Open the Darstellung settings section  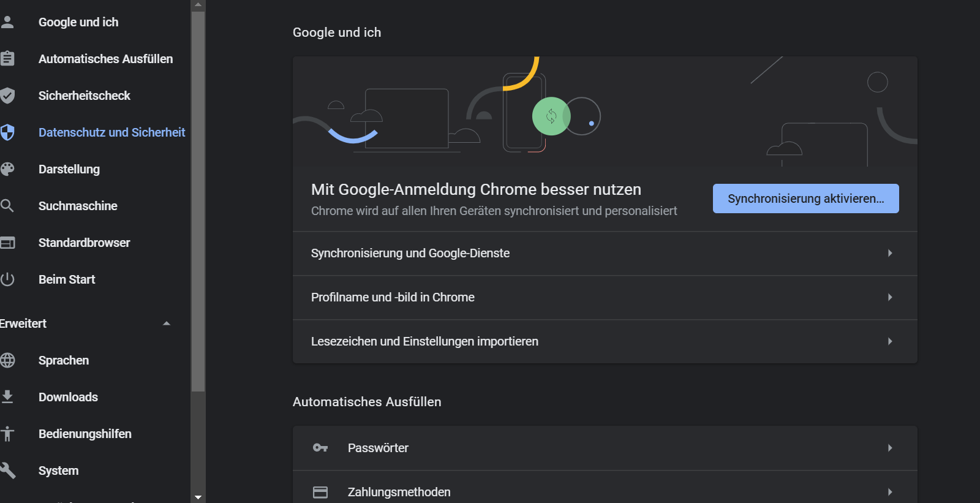click(x=69, y=169)
